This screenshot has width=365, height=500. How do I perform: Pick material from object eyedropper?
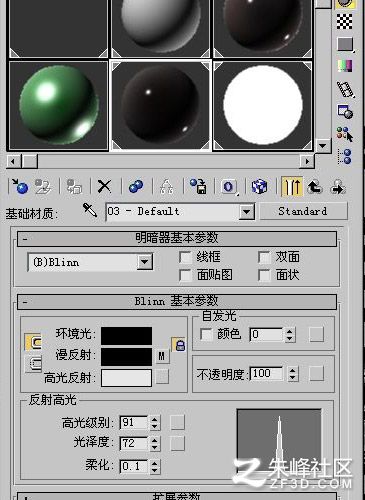click(x=90, y=210)
